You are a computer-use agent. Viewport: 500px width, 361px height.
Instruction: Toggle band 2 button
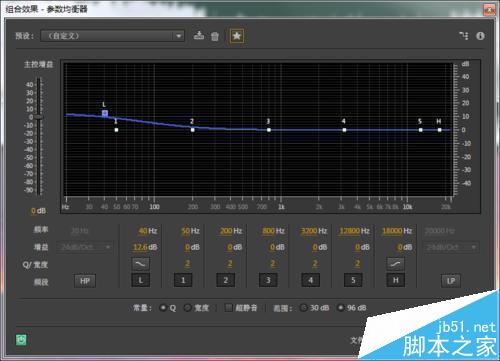pyautogui.click(x=226, y=280)
